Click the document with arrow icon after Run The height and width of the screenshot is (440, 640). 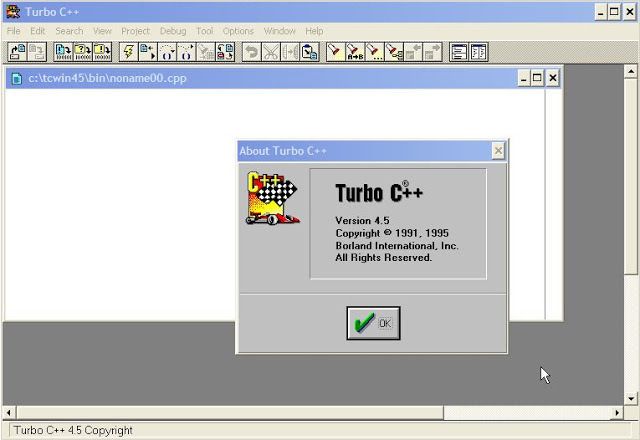point(148,52)
